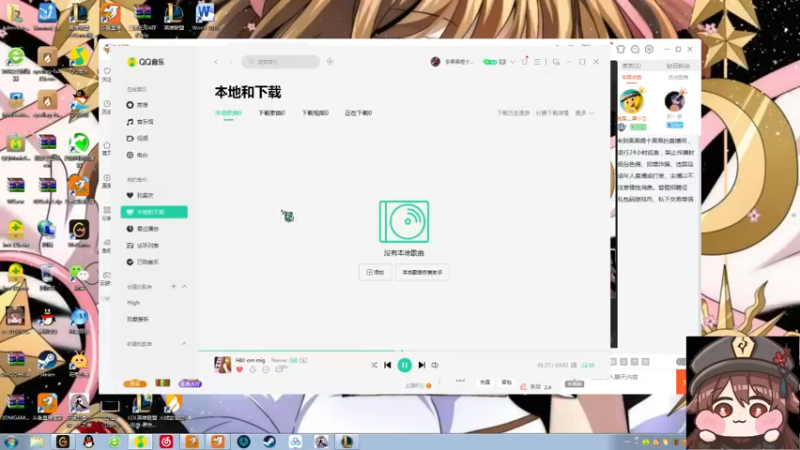The image size is (800, 450).
Task: Toggle the lyrics 词 button
Action: point(574,365)
